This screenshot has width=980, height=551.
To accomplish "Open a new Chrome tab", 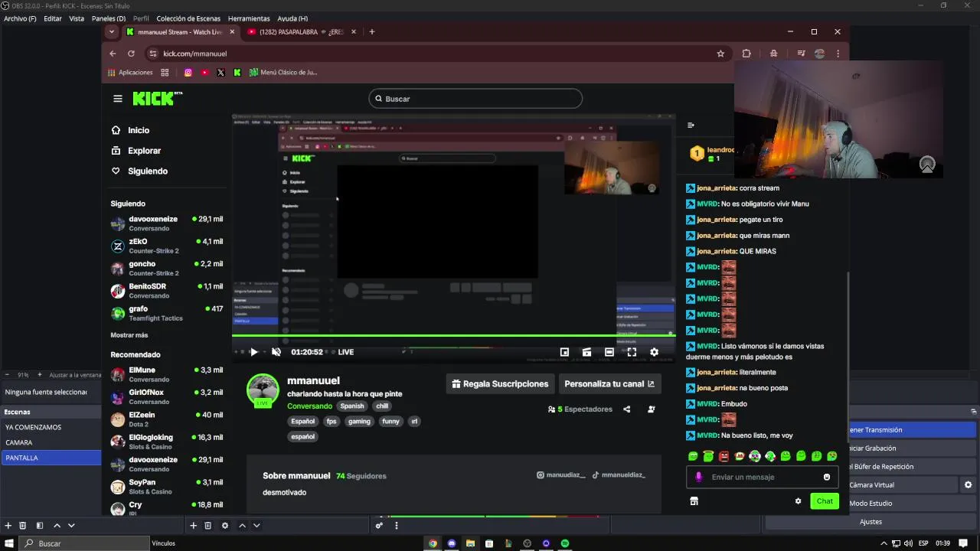I will pyautogui.click(x=372, y=32).
